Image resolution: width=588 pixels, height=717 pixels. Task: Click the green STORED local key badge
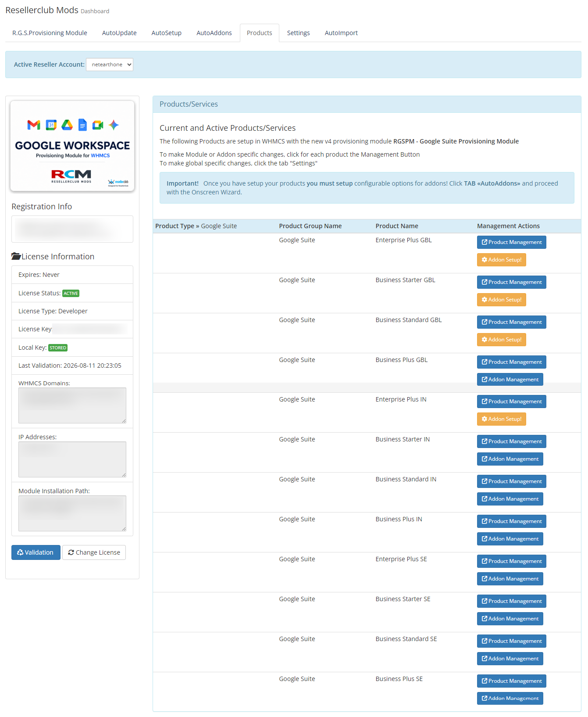tap(58, 348)
